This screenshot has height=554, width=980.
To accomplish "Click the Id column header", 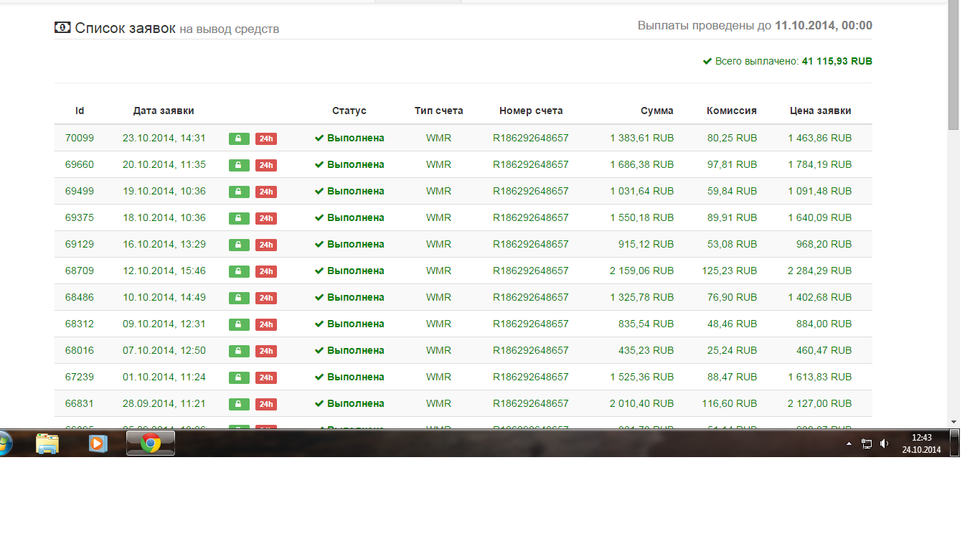I will coord(80,111).
